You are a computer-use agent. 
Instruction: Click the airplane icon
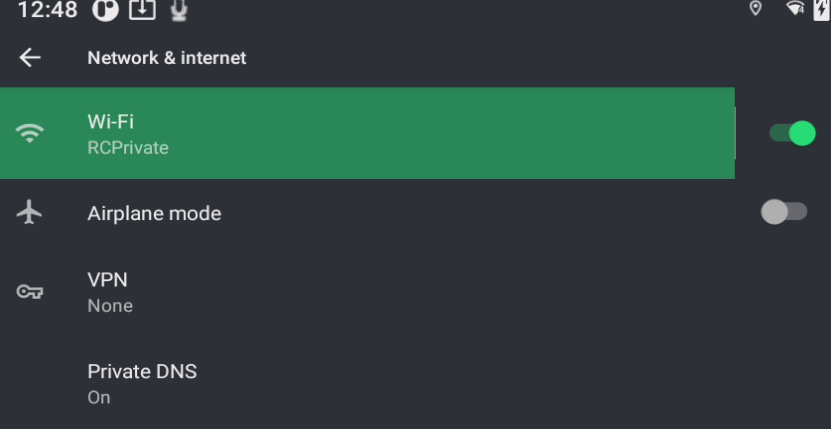point(31,213)
